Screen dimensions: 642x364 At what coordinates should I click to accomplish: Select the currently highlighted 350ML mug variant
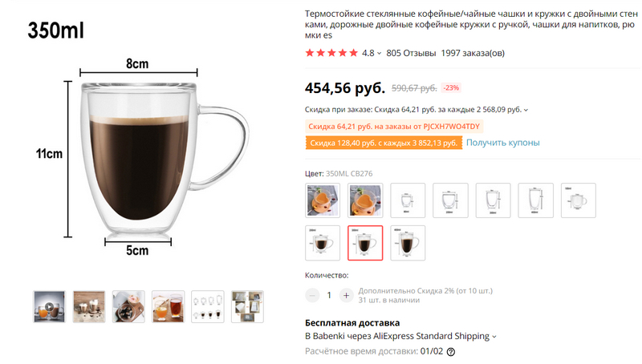(365, 243)
